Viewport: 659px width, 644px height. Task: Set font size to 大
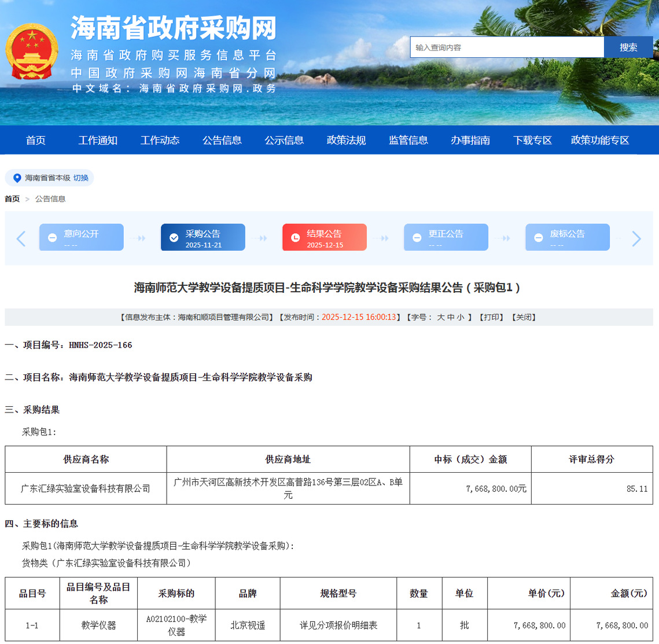click(441, 317)
